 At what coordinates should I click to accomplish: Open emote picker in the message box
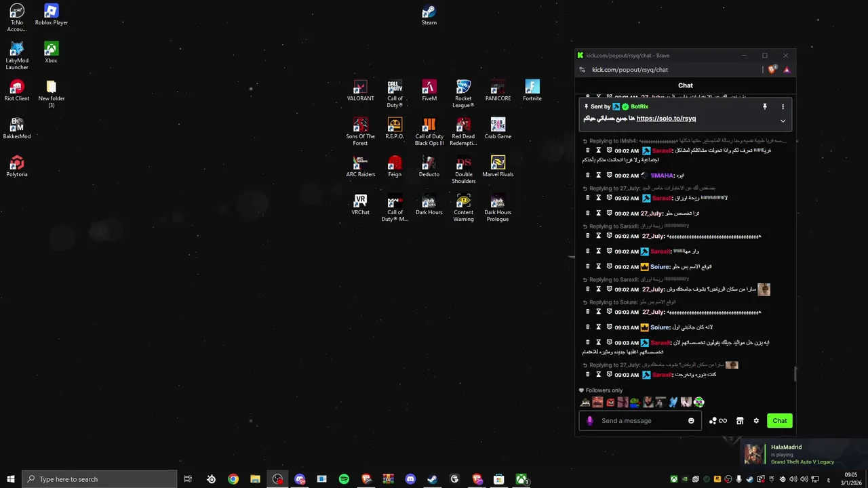[x=691, y=421]
